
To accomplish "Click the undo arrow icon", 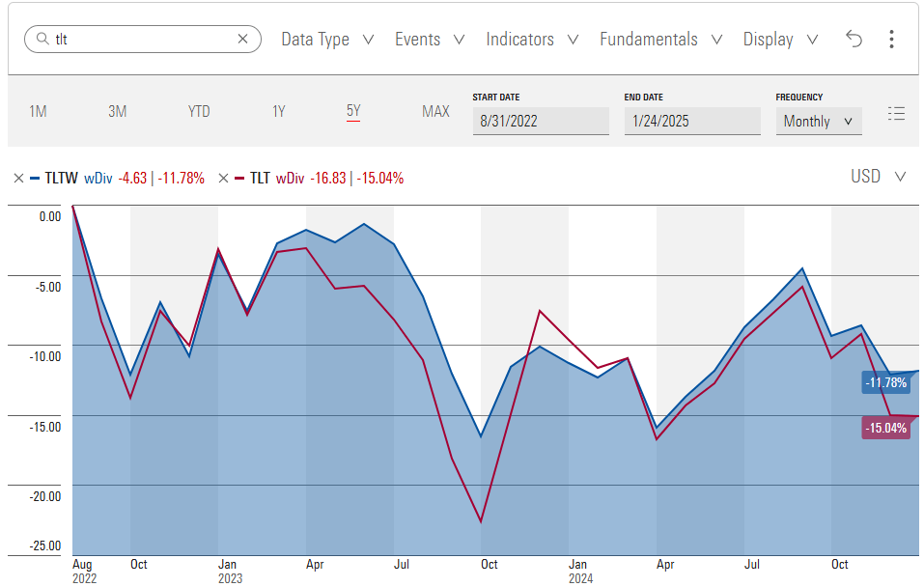I will (854, 39).
